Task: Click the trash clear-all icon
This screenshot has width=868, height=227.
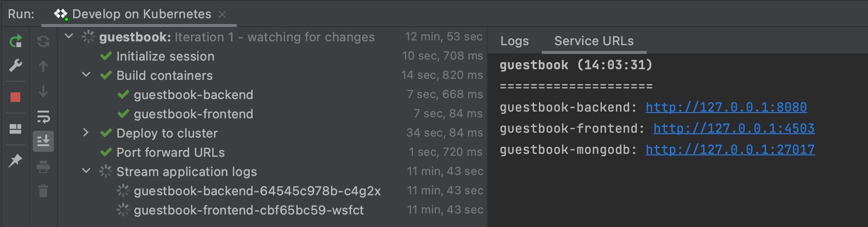Action: click(43, 191)
